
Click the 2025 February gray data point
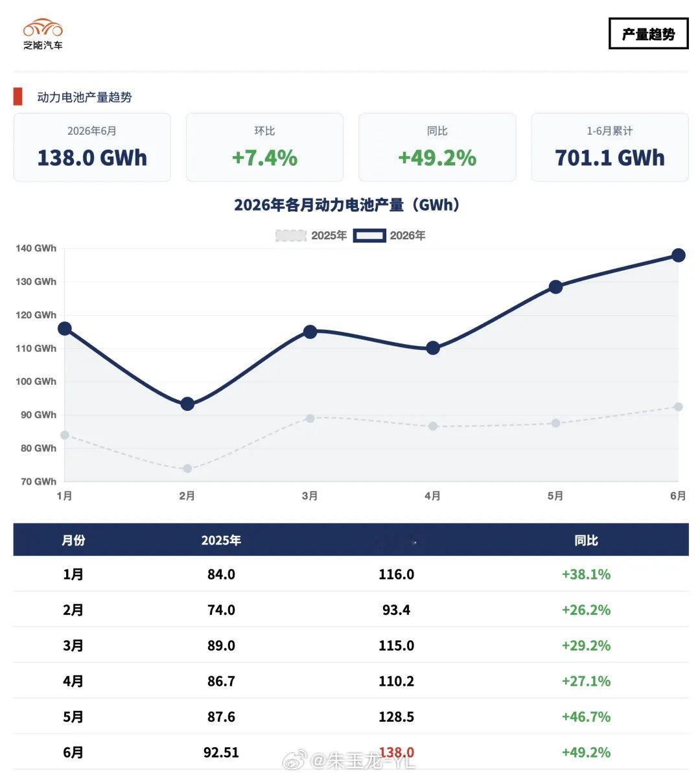(x=187, y=469)
